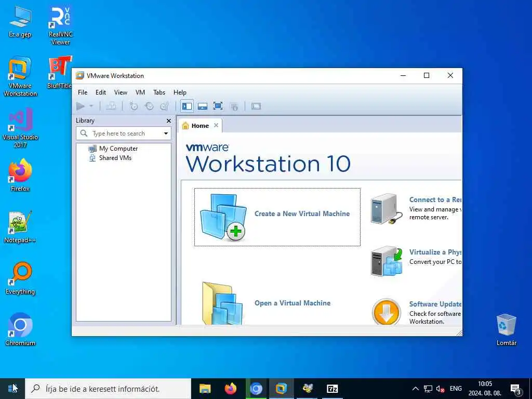This screenshot has width=532, height=399.
Task: Click the ENG language indicator
Action: [456, 389]
